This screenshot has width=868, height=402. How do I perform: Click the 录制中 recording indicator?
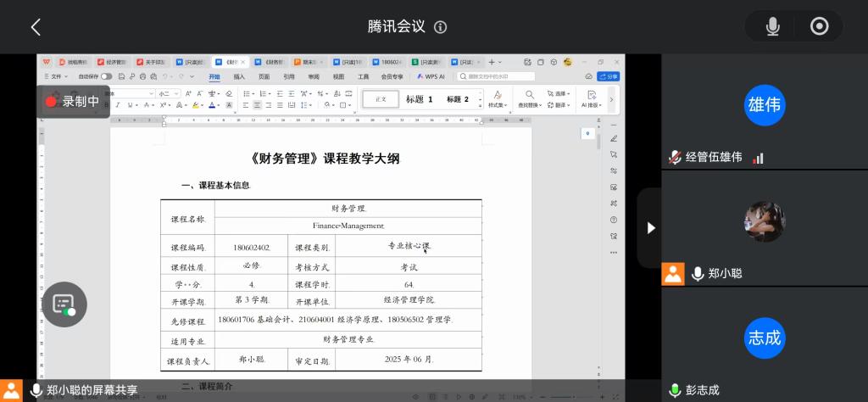[73, 101]
